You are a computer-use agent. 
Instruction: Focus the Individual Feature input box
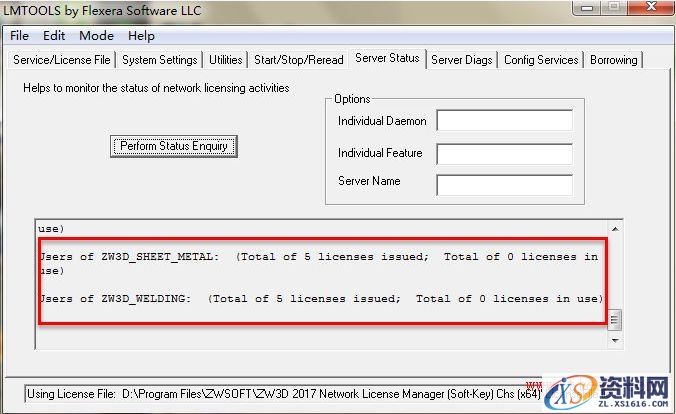[504, 154]
